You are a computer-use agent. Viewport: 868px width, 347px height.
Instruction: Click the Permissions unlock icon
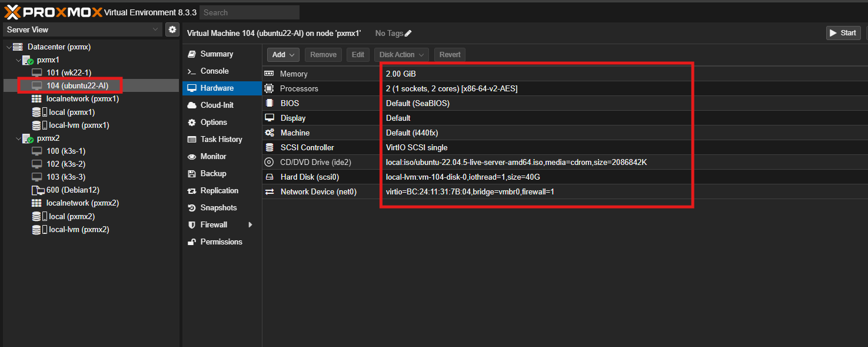191,242
